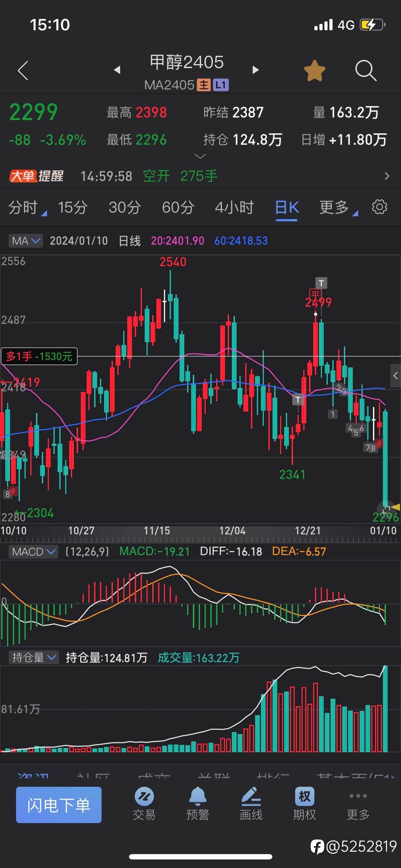
Task: Expand the MACD indicator dropdown
Action: [34, 552]
